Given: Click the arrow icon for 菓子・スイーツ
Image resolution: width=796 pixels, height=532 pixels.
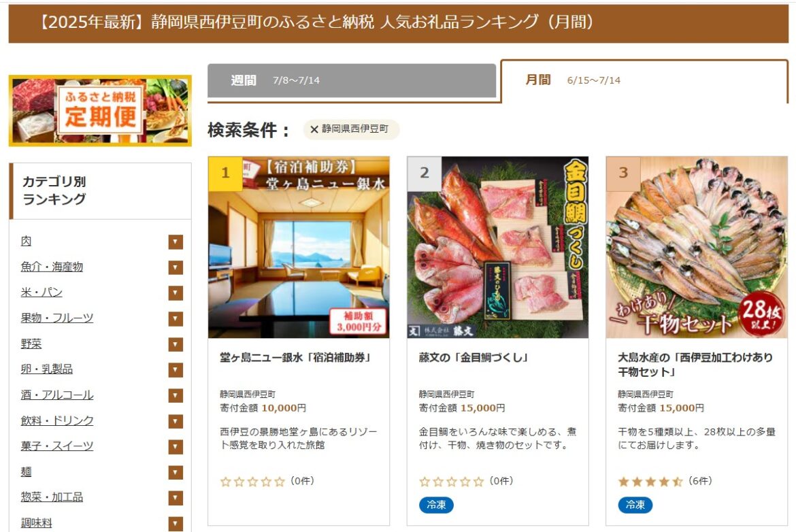Looking at the screenshot, I should [x=176, y=446].
